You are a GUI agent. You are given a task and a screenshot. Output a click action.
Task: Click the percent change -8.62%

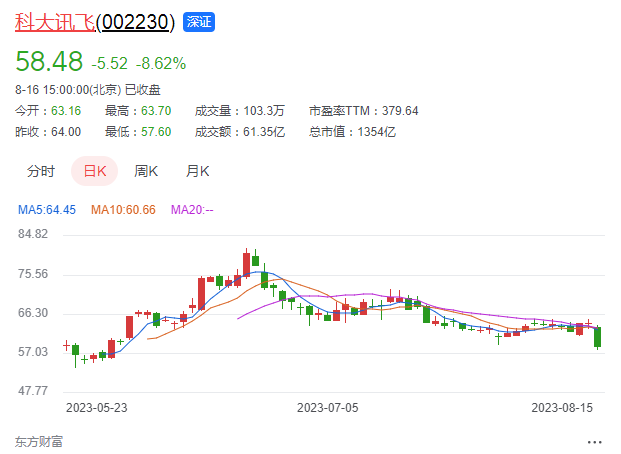(161, 63)
